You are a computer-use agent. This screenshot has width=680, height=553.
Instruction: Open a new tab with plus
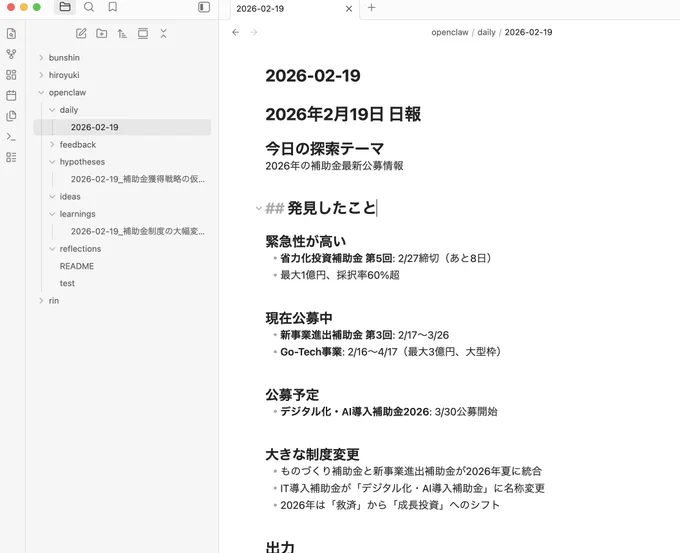372,8
